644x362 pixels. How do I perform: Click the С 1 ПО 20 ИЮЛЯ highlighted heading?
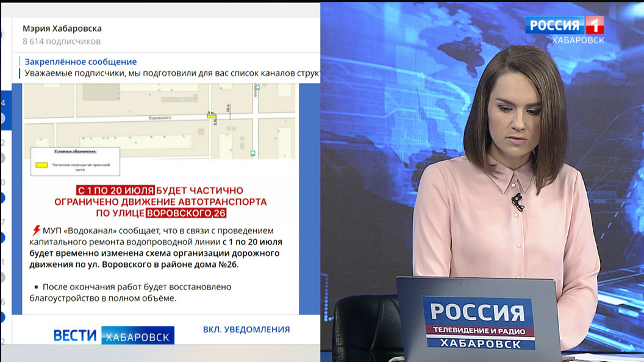[x=115, y=190]
